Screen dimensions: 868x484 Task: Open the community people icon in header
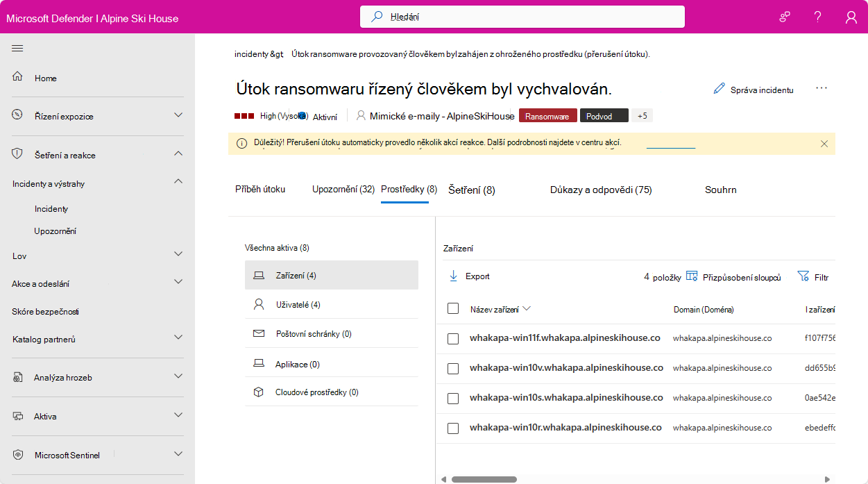(785, 17)
